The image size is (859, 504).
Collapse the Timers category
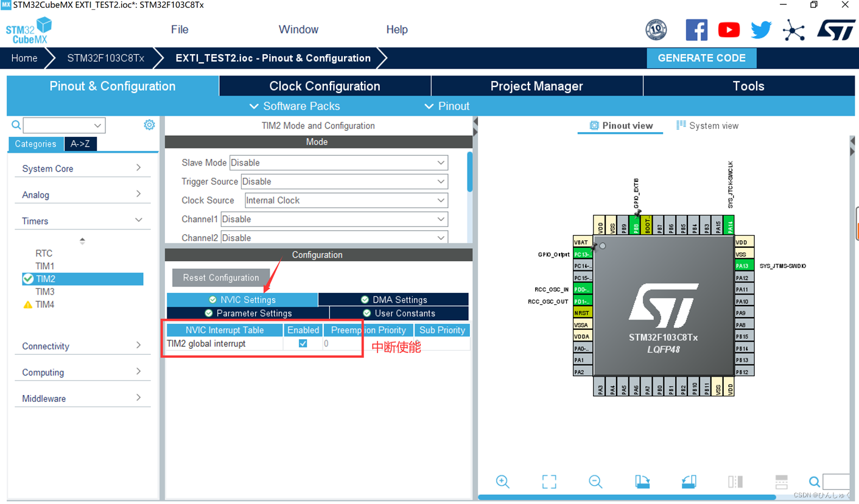[82, 221]
